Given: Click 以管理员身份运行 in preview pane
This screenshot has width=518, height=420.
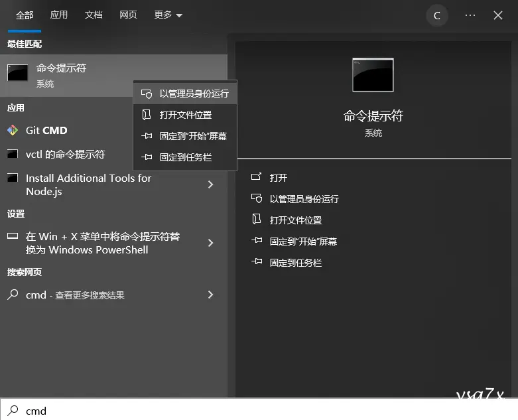Looking at the screenshot, I should 304,199.
